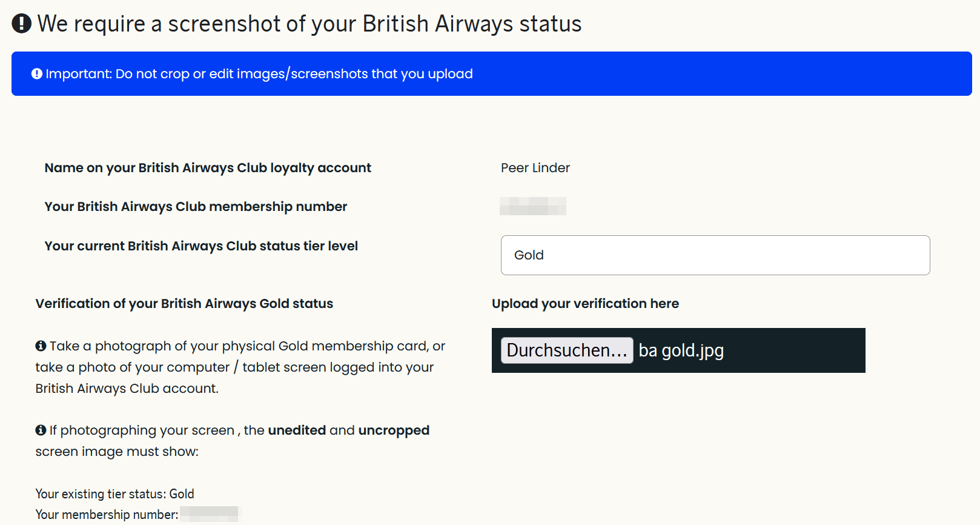Image resolution: width=980 pixels, height=525 pixels.
Task: Click the selected file name ba gold.jpg
Action: 681,350
